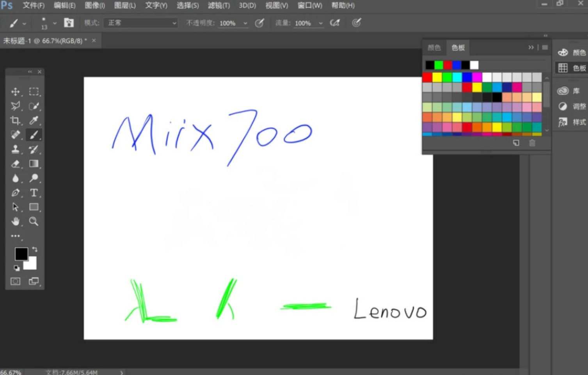This screenshot has width=588, height=375.
Task: Open the 样式 side panel button
Action: [x=572, y=122]
